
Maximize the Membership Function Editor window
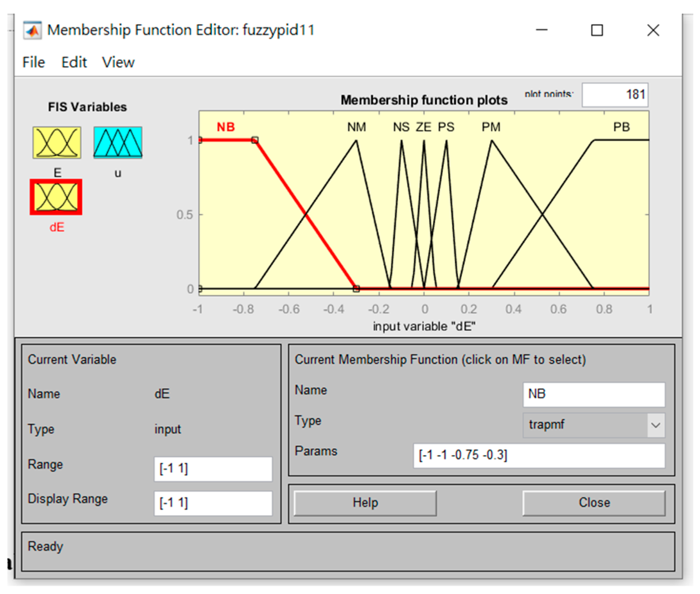coord(597,30)
